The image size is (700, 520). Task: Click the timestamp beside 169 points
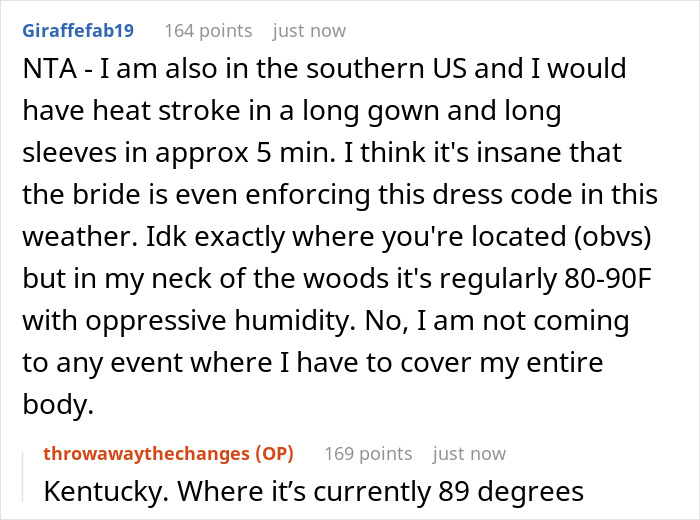click(x=469, y=453)
